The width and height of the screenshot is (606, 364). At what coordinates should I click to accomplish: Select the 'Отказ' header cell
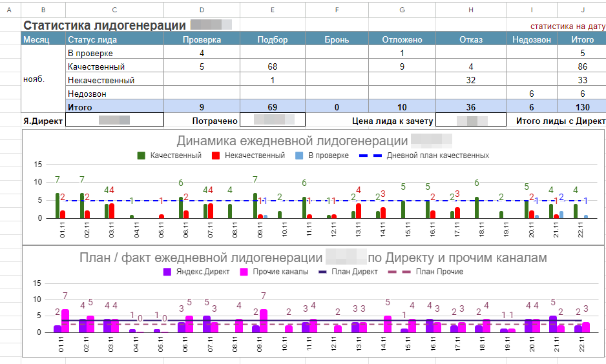click(x=471, y=39)
